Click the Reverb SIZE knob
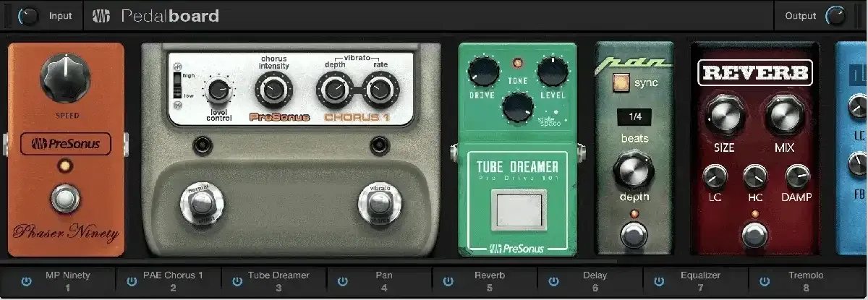 click(x=723, y=114)
